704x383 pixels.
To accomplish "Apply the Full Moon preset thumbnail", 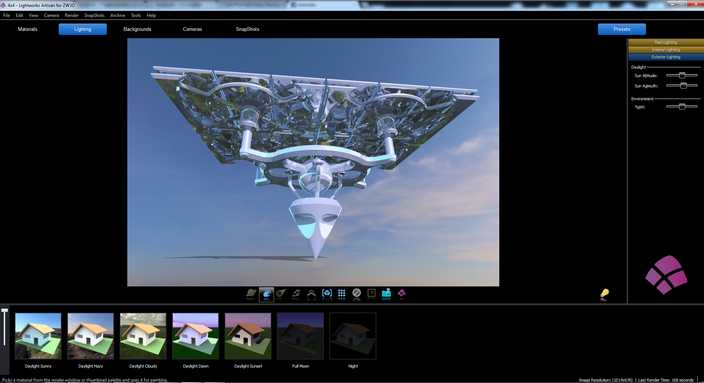I will (300, 336).
